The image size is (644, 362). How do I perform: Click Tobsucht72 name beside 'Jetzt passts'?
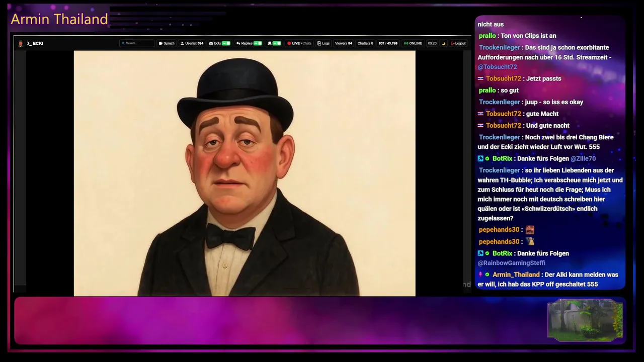coord(503,78)
